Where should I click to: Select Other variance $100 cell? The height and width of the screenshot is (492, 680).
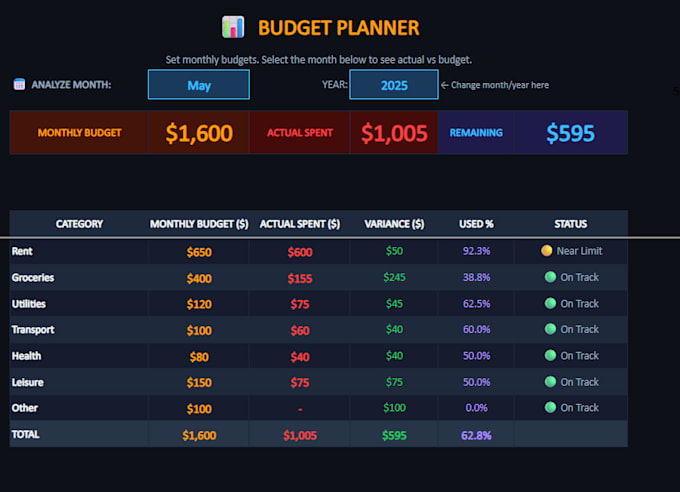(x=394, y=407)
